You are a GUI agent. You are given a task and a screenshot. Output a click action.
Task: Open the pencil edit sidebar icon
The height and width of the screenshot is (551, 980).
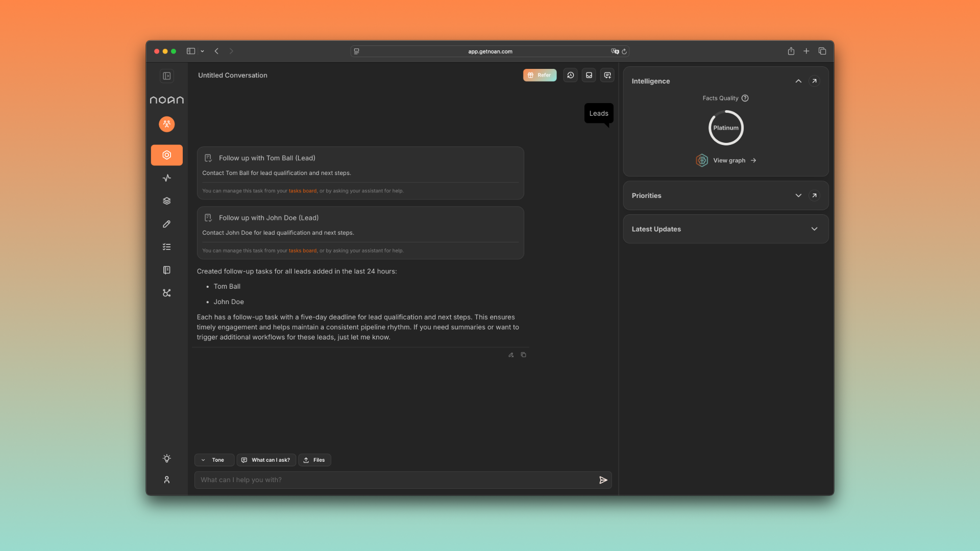[x=166, y=224]
